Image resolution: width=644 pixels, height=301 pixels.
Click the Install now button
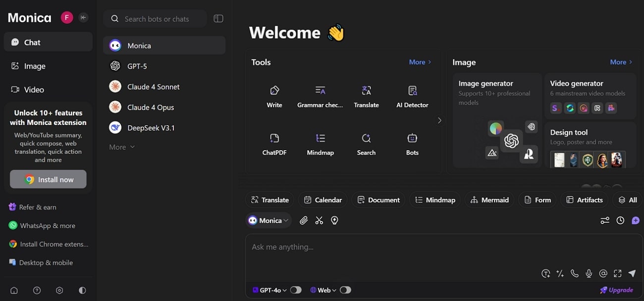[48, 180]
